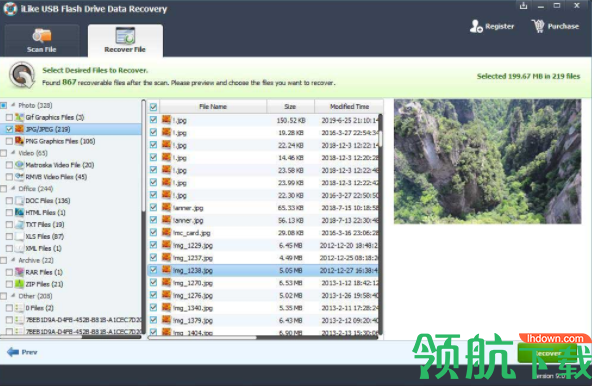
Task: Click the file list horizontal scrollbar
Action: click(263, 337)
